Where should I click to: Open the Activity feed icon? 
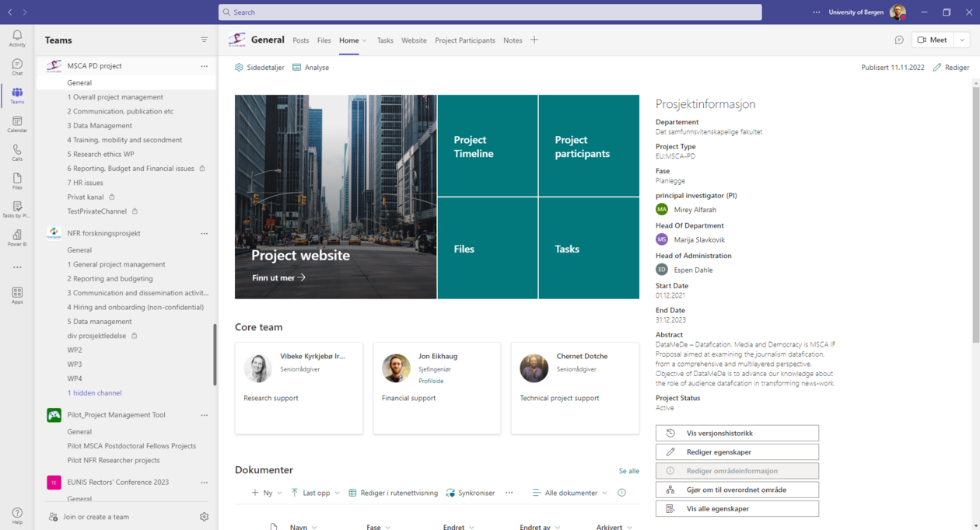click(17, 39)
